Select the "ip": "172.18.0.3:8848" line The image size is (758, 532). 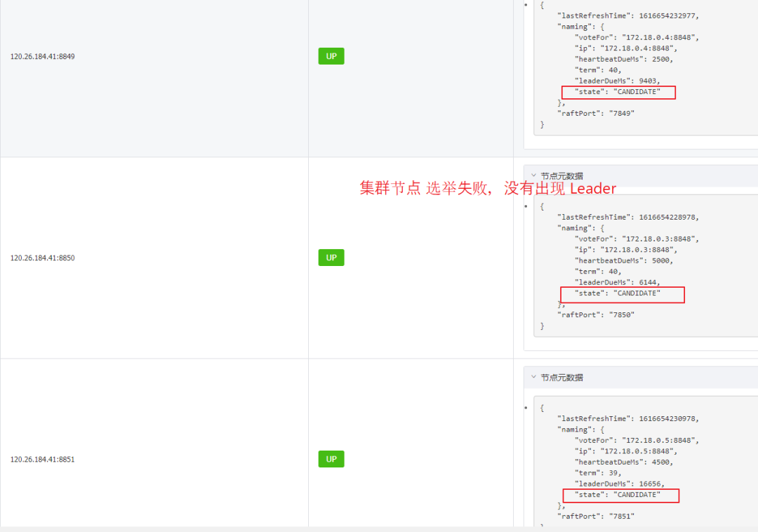pos(626,250)
